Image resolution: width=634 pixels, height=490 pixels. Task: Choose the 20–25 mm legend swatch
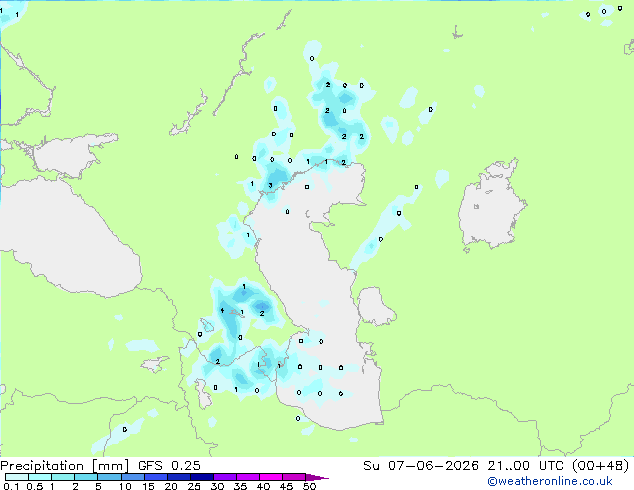[178, 477]
